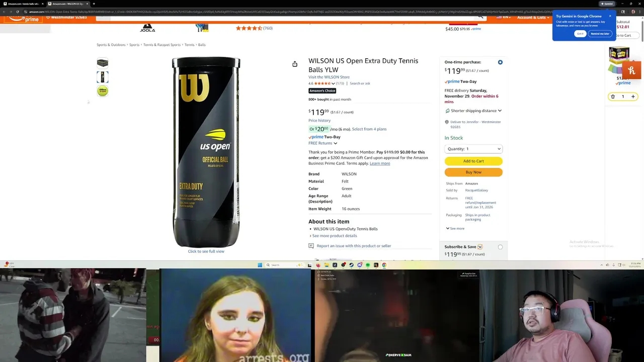Click the Windows Start icon in lower taskbar

[260, 265]
